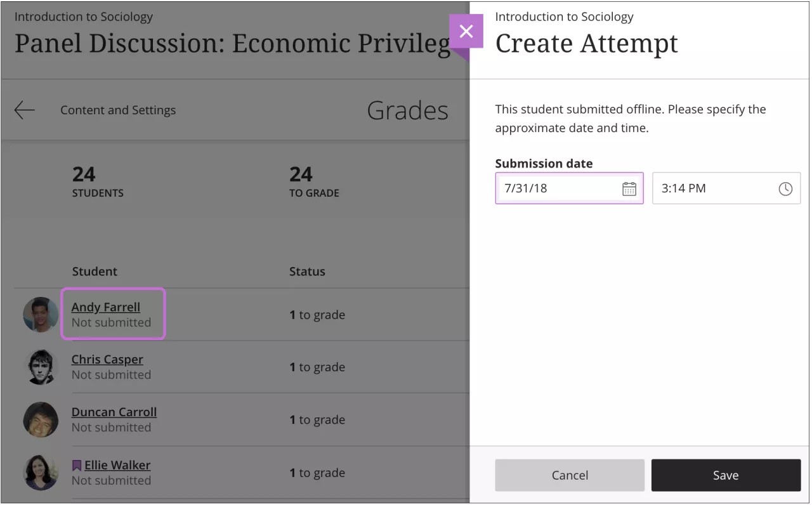This screenshot has width=812, height=505.
Task: Sort the Status column
Action: [x=307, y=271]
